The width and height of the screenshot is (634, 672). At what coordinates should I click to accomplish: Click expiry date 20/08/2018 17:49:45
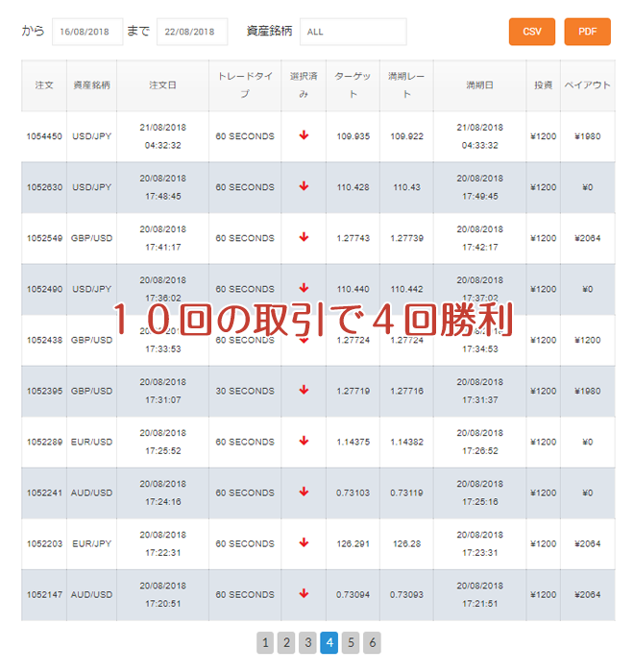click(479, 187)
